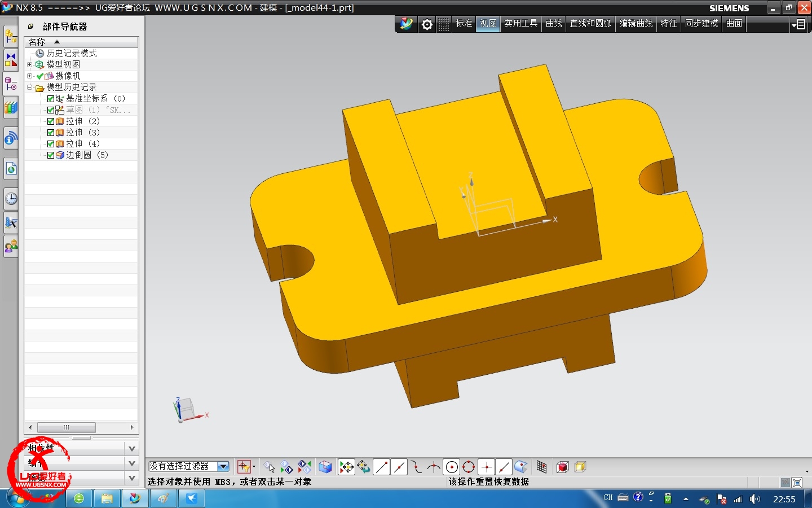Click the general selection filter icon with funnel
Viewport: 812px width, 508px height.
pos(244,467)
